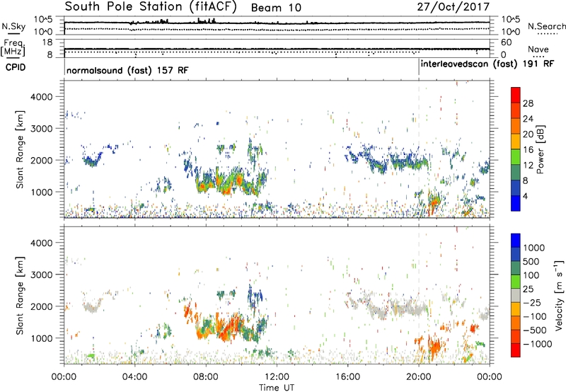This screenshot has width=566, height=392.
Task: Click the "20:00" time axis tick label
Action: tap(419, 377)
